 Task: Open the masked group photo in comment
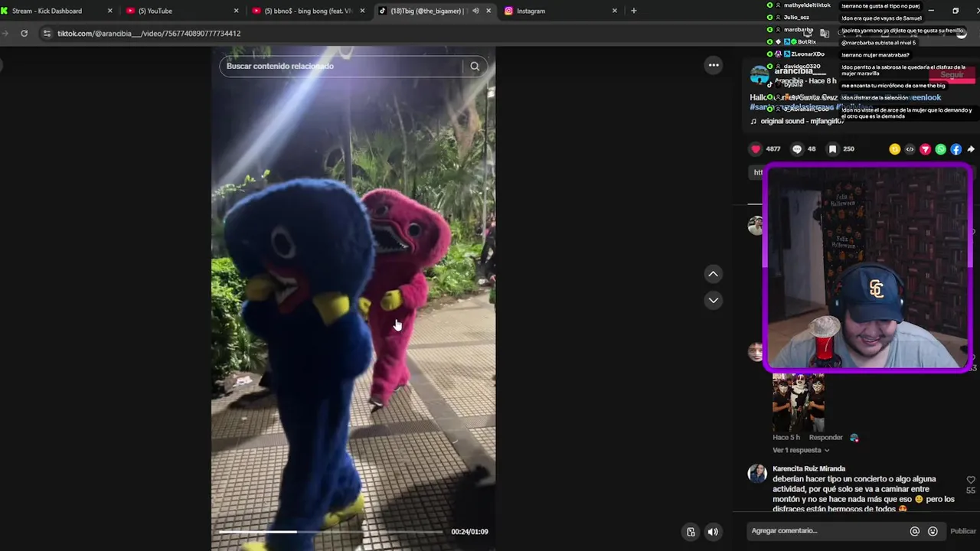798,403
